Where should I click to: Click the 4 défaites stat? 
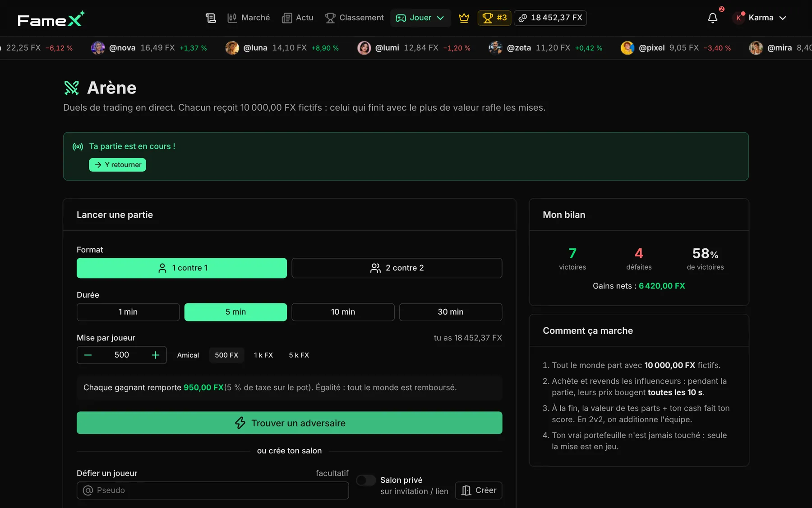click(639, 259)
